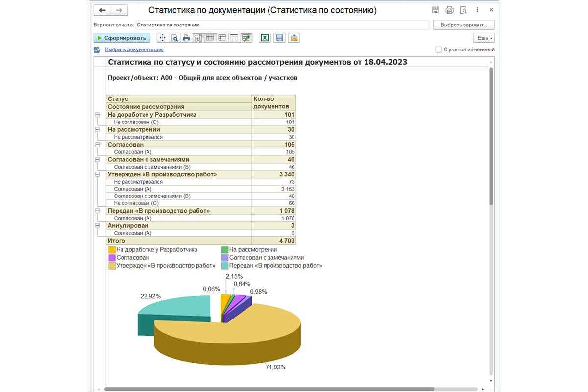
Task: Save report with toolbar diskette icon
Action: pos(279,38)
